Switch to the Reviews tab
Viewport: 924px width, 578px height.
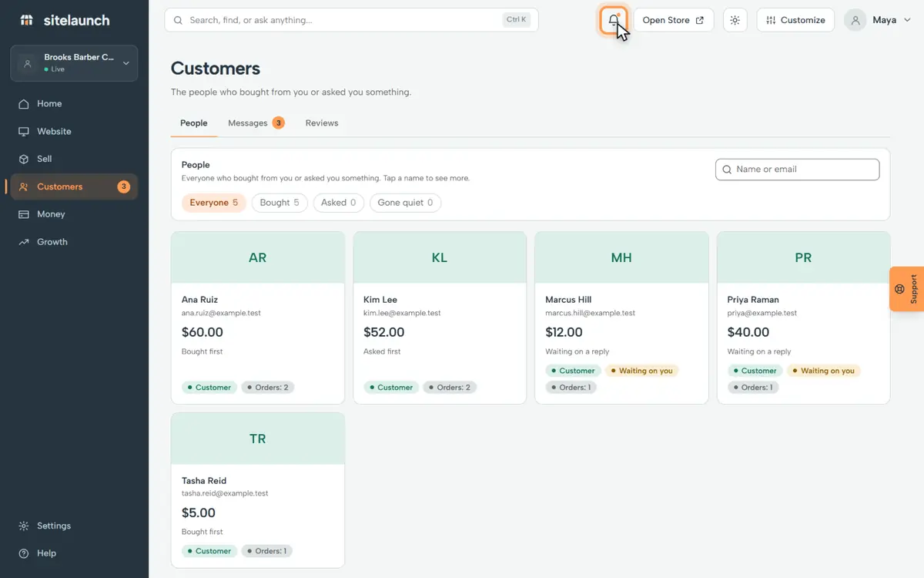(x=322, y=123)
